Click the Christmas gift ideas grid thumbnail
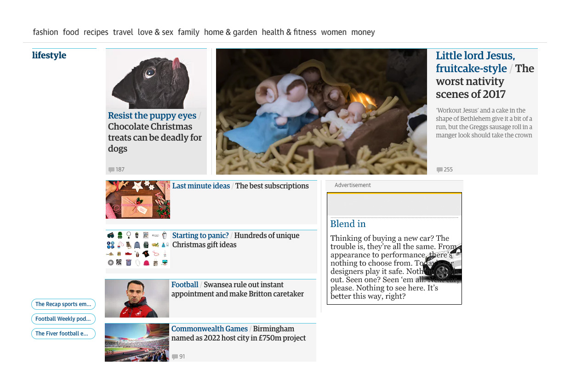The height and width of the screenshot is (392, 570). coord(138,249)
